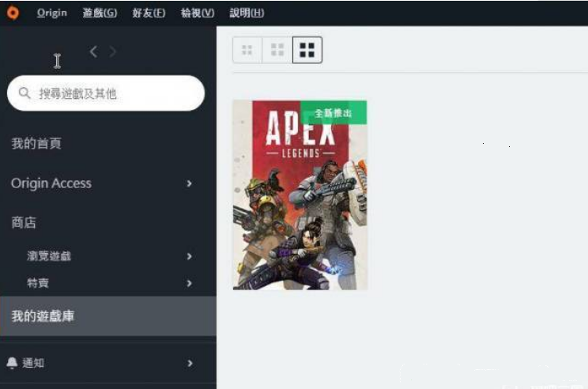
Task: Click the 全新推出 badge on Apex
Action: (334, 112)
